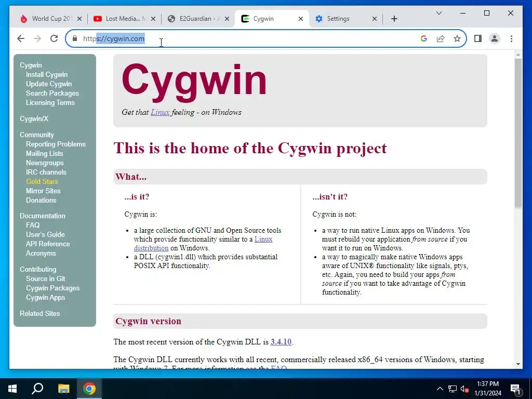Open the Community sidebar heading
Screen dimensions: 532x399
37,135
